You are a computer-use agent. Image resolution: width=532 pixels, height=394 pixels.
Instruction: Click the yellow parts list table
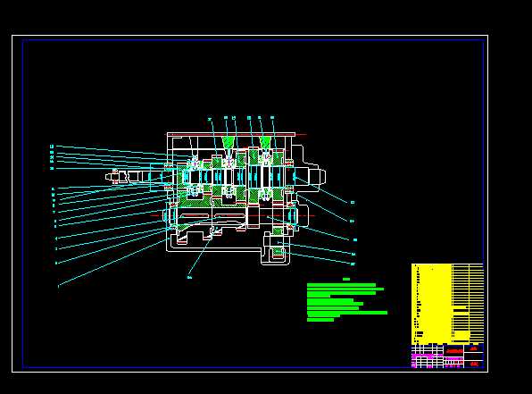pos(447,304)
